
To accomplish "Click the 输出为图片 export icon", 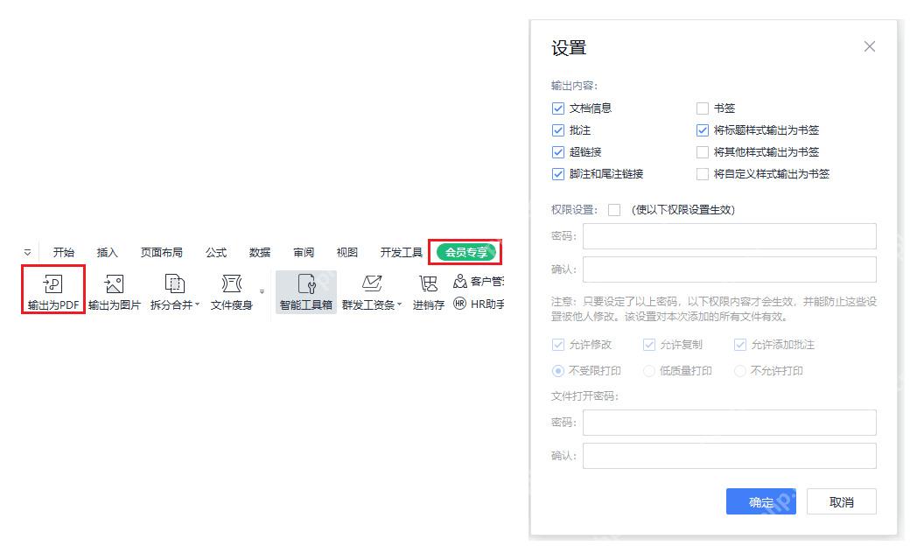I will [114, 284].
